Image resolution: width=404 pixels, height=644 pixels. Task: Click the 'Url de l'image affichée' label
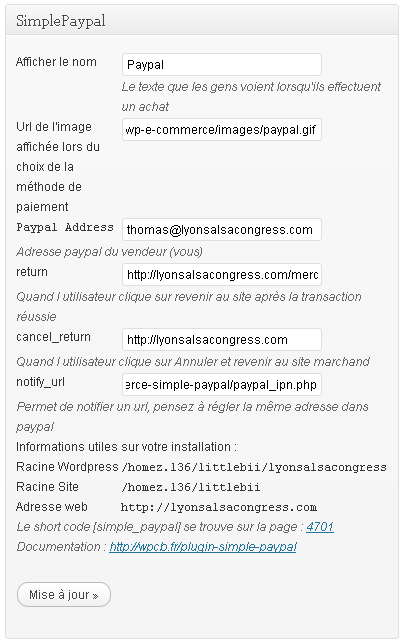tap(58, 167)
